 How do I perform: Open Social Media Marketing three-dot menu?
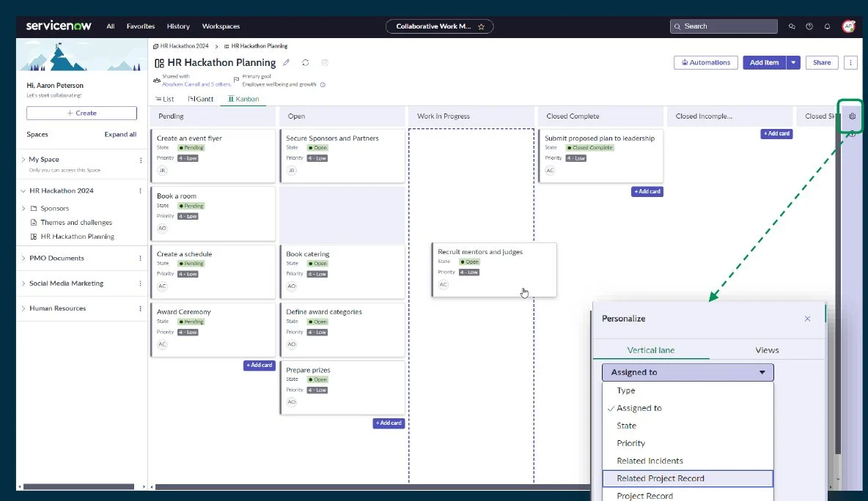click(x=140, y=283)
